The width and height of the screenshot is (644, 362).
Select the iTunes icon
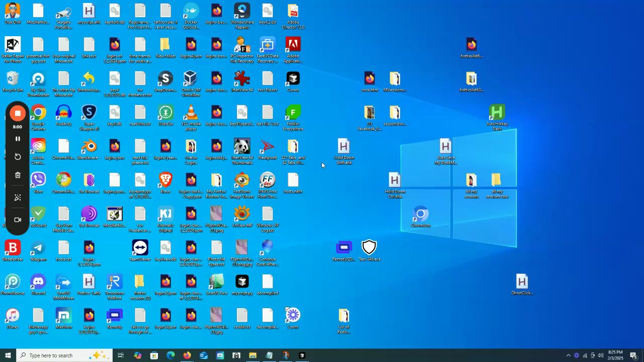coord(13,319)
